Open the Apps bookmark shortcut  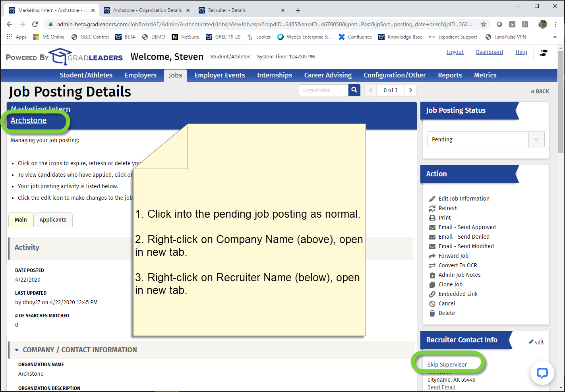[x=17, y=37]
